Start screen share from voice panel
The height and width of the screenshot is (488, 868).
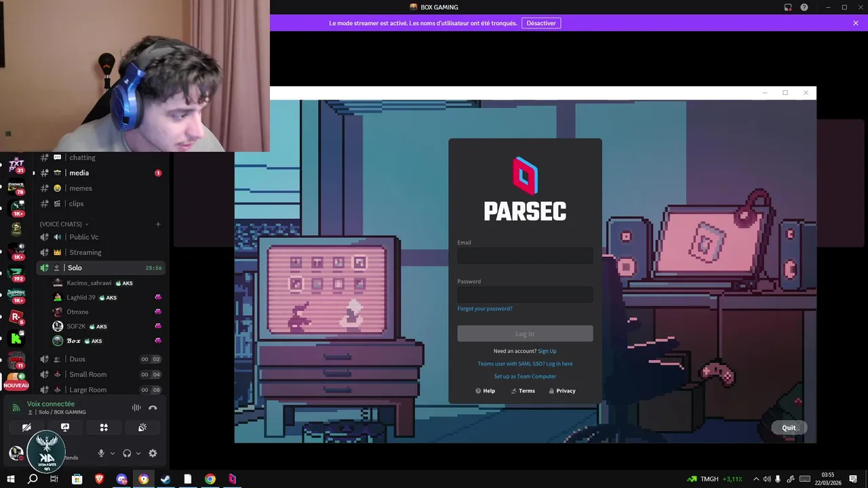click(x=65, y=428)
